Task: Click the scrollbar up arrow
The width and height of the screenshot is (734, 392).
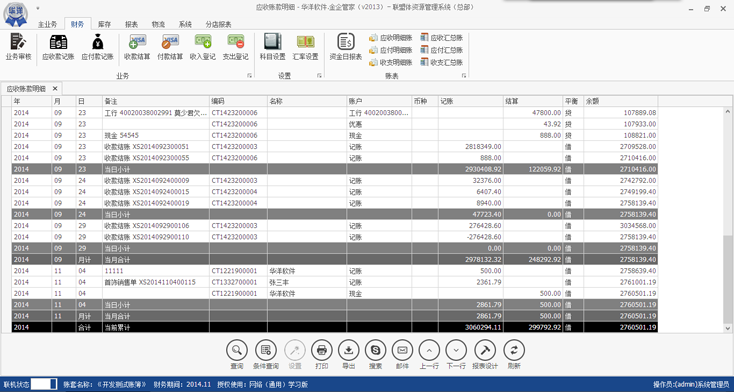Action: pos(727,111)
